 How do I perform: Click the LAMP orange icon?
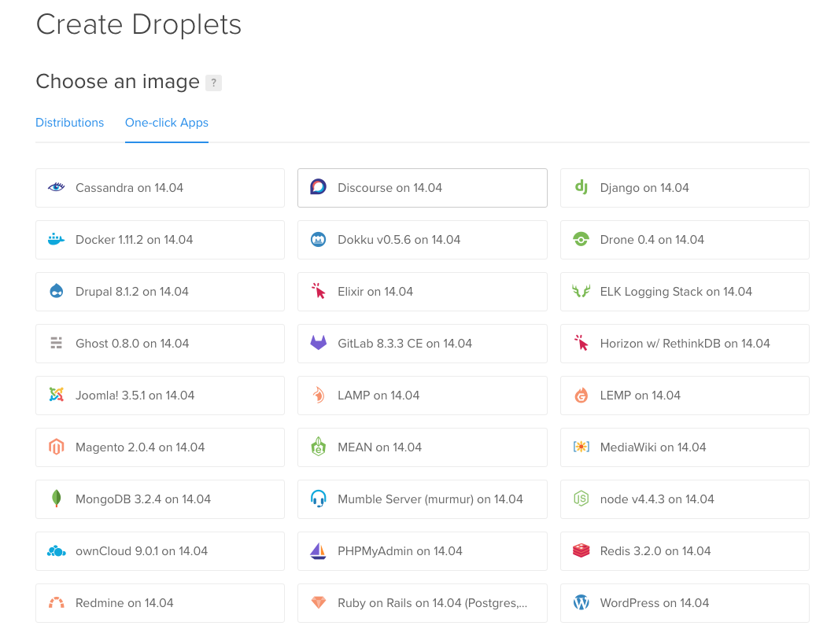click(x=318, y=395)
